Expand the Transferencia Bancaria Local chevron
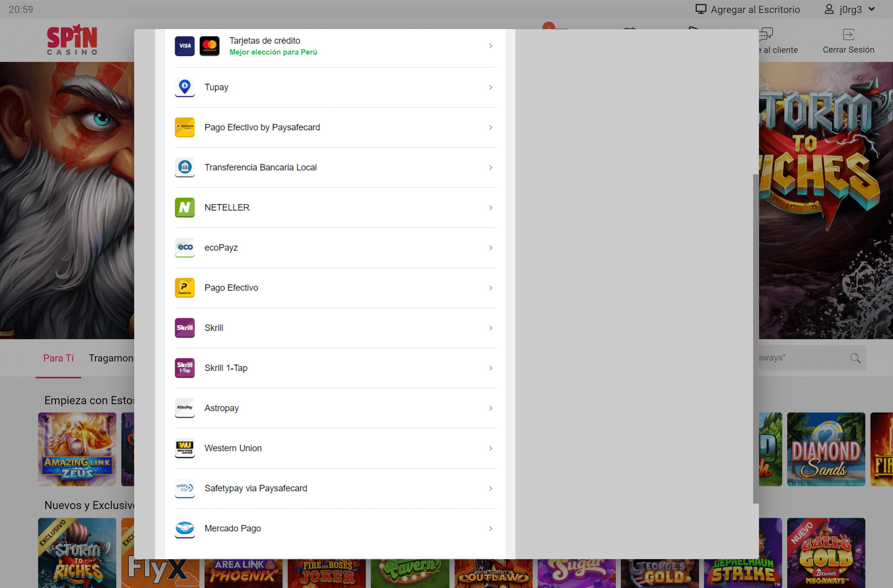 point(490,168)
